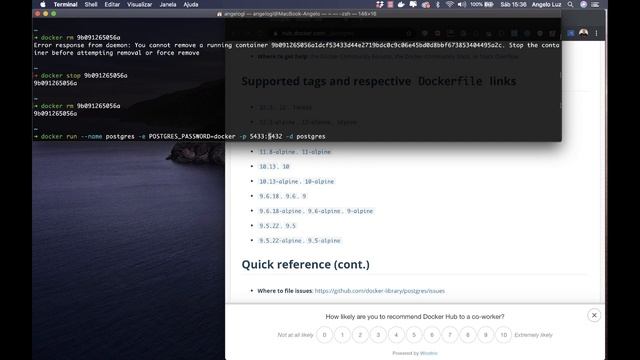This screenshot has height=360, width=640.
Task: Close the Docker Hub survey popup
Action: (x=594, y=315)
